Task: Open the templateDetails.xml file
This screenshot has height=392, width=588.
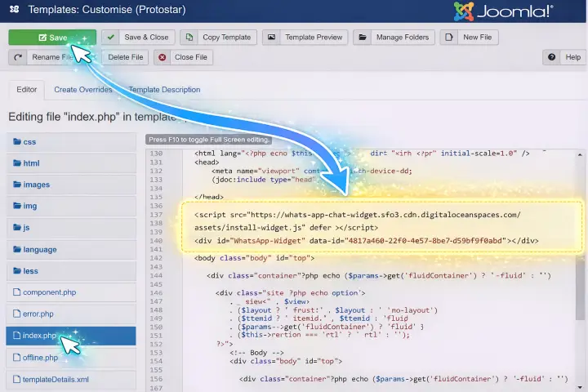Action: [x=56, y=379]
